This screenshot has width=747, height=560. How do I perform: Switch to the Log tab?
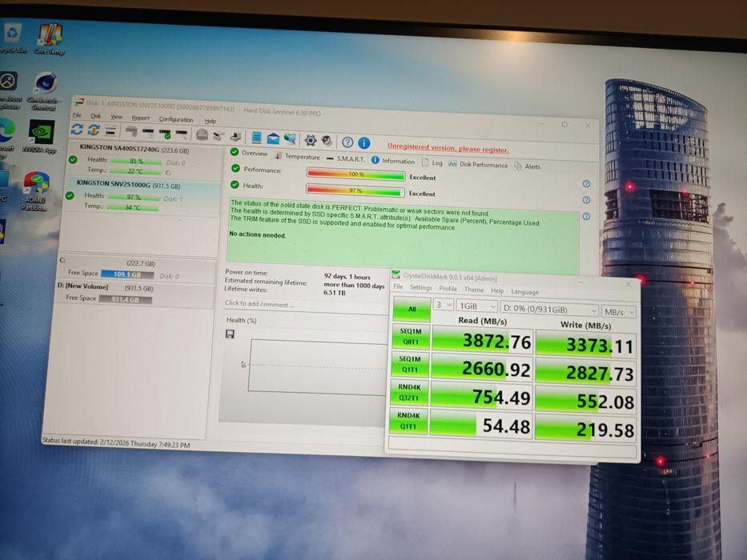[432, 163]
